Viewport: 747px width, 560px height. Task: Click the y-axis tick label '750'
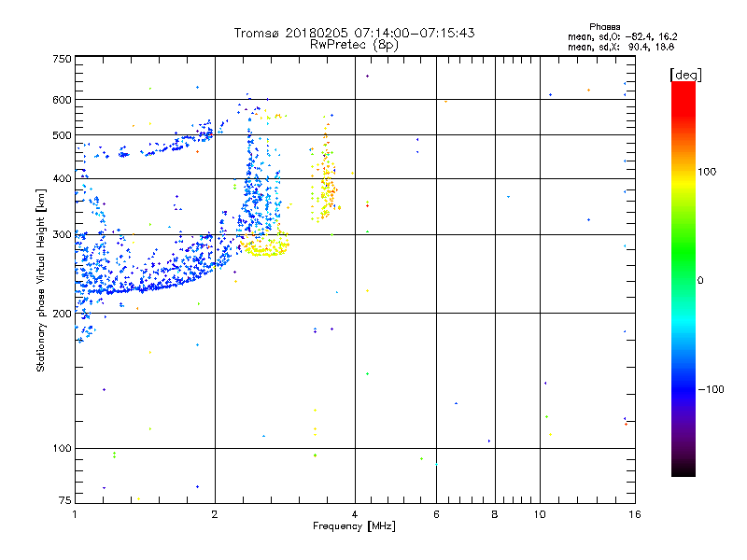click(62, 59)
